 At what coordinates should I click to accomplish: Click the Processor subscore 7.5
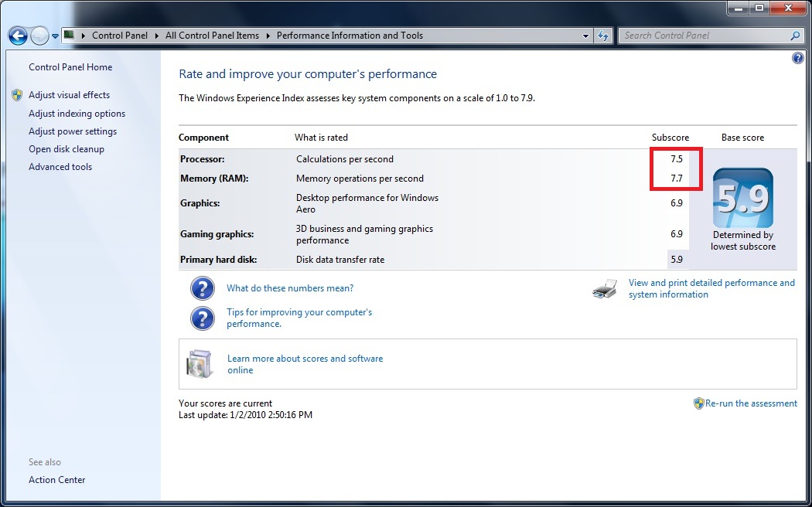tap(677, 159)
